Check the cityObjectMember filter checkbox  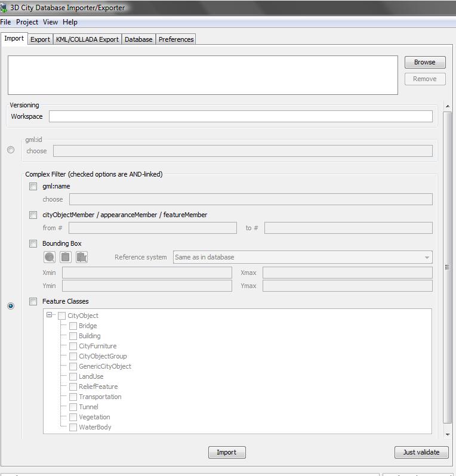[33, 215]
